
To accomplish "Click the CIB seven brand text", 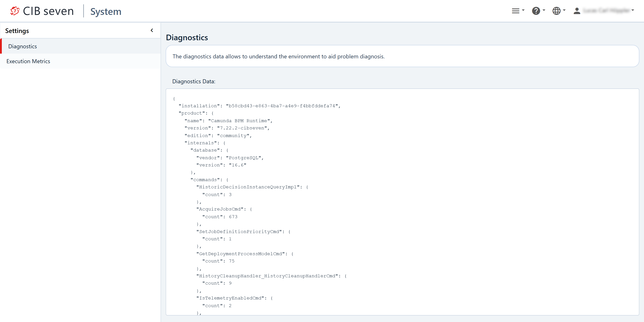I will pos(48,11).
